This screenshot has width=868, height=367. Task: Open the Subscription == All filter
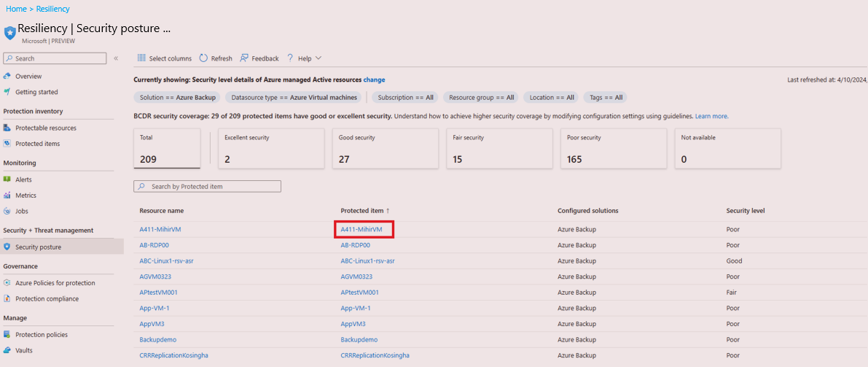tap(405, 97)
